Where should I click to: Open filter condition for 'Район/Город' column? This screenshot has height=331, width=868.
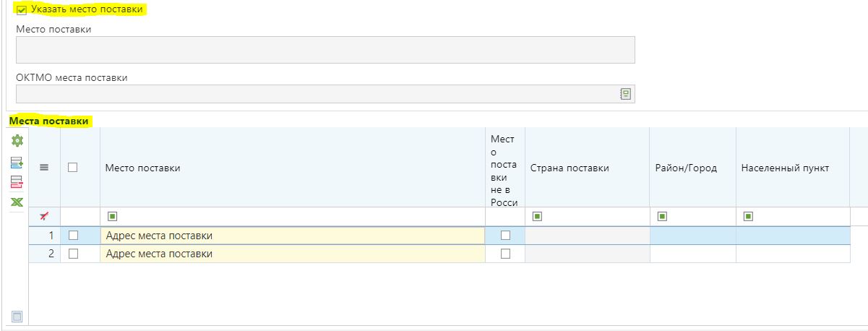click(x=661, y=216)
